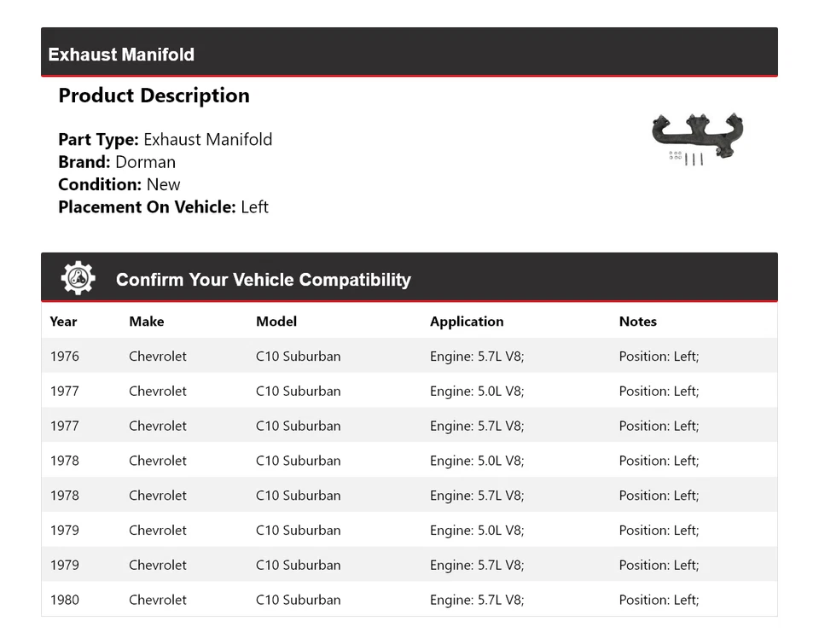Click the Model column header
This screenshot has height=644, width=819.
(x=276, y=322)
